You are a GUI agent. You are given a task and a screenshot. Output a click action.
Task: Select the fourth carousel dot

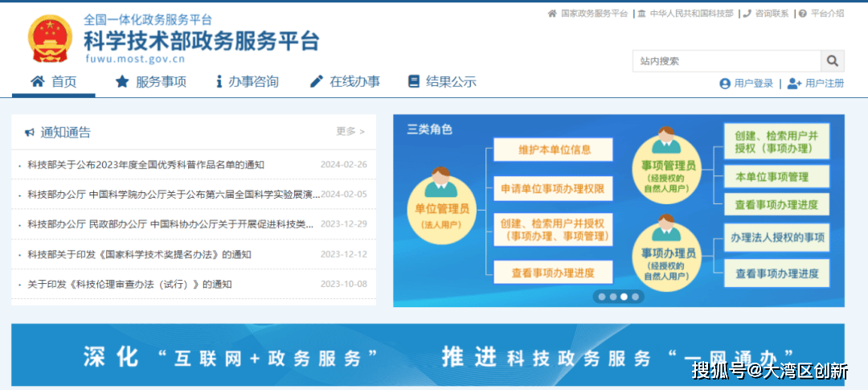635,297
